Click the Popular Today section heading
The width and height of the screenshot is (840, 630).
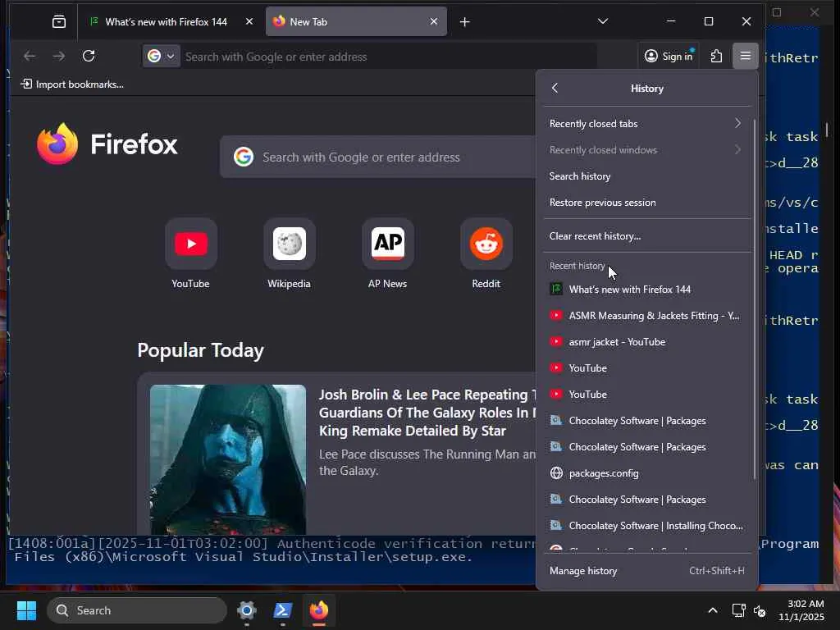pos(200,350)
